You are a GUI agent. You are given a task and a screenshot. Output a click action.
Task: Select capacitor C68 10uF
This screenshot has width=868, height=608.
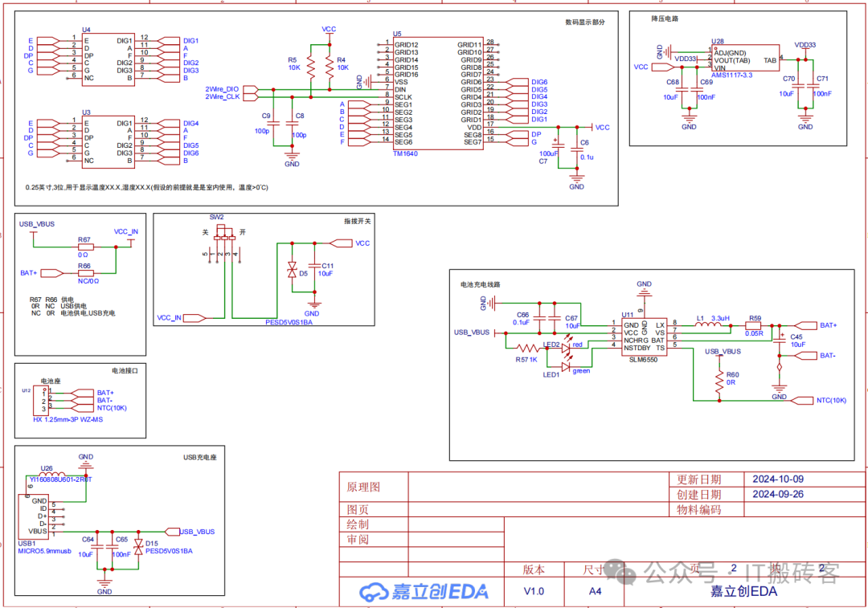[682, 88]
